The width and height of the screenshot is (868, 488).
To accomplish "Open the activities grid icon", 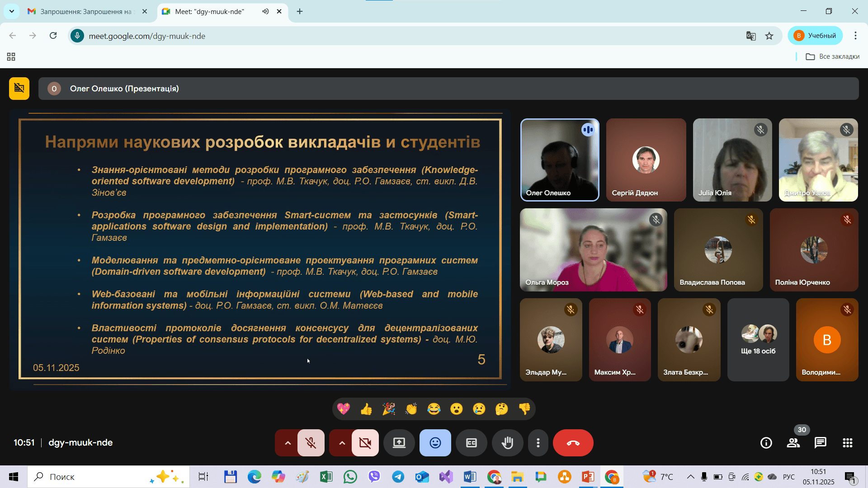I will [x=848, y=443].
